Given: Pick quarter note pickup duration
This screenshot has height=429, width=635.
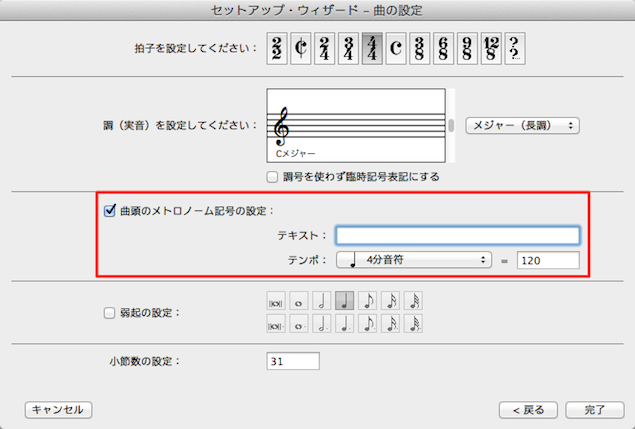Looking at the screenshot, I should point(345,301).
